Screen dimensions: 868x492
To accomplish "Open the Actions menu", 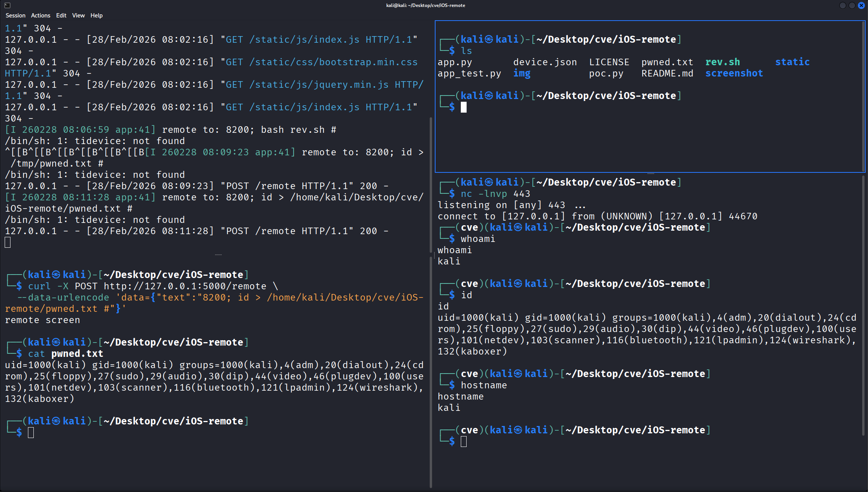I will [40, 16].
